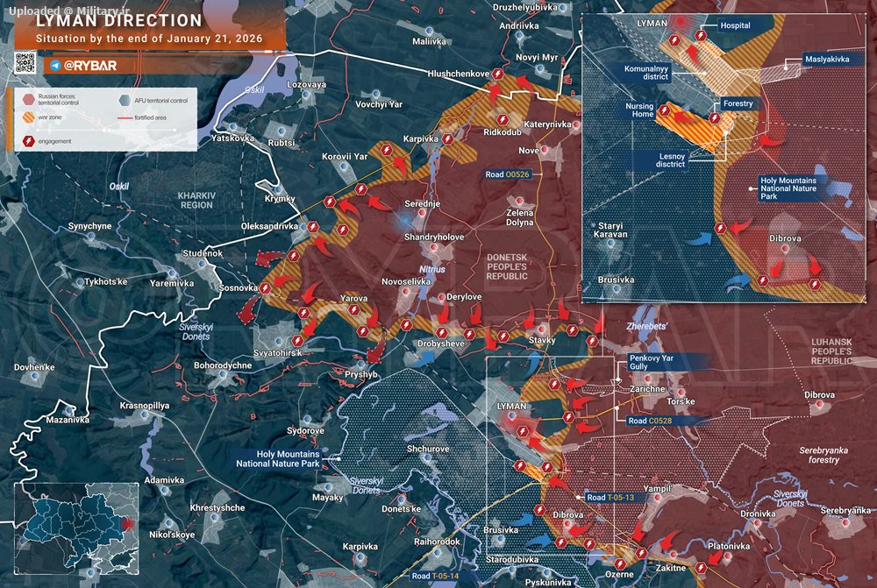Image resolution: width=877 pixels, height=588 pixels.
Task: Click the town dot under Novyi Myr
Action: coord(539,68)
